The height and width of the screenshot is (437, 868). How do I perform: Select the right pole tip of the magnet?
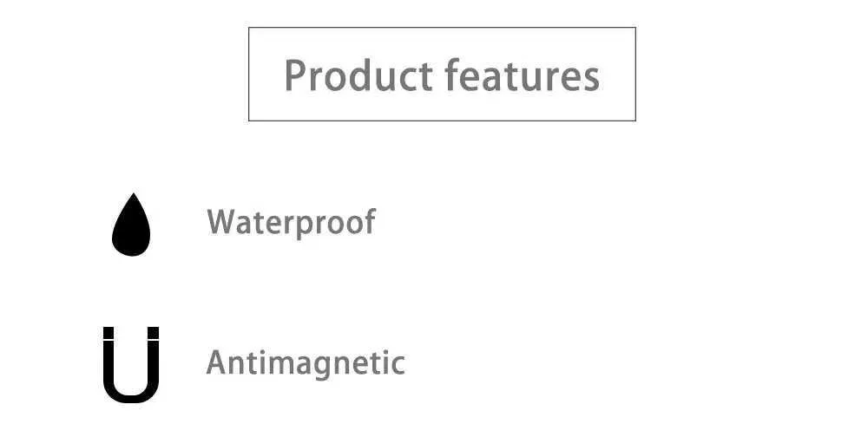click(x=154, y=332)
